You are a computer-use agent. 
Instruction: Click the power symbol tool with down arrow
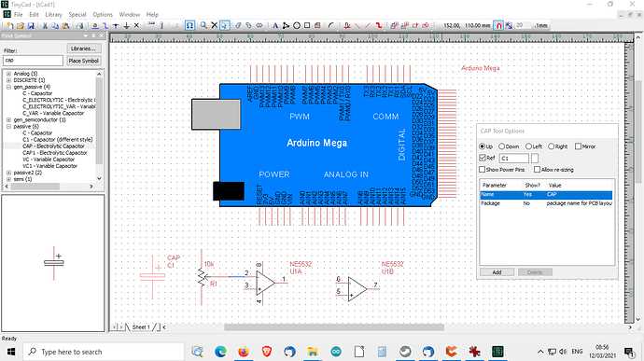(x=127, y=25)
